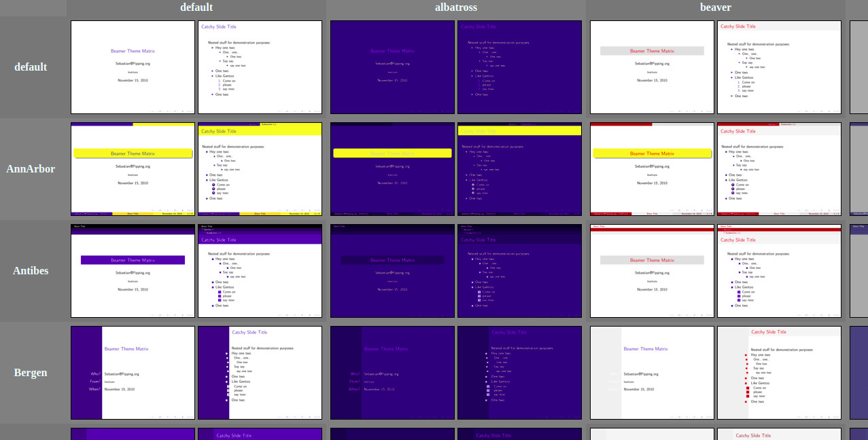
Task: Open default theme, default color content slide thumbnail
Action: (260, 67)
